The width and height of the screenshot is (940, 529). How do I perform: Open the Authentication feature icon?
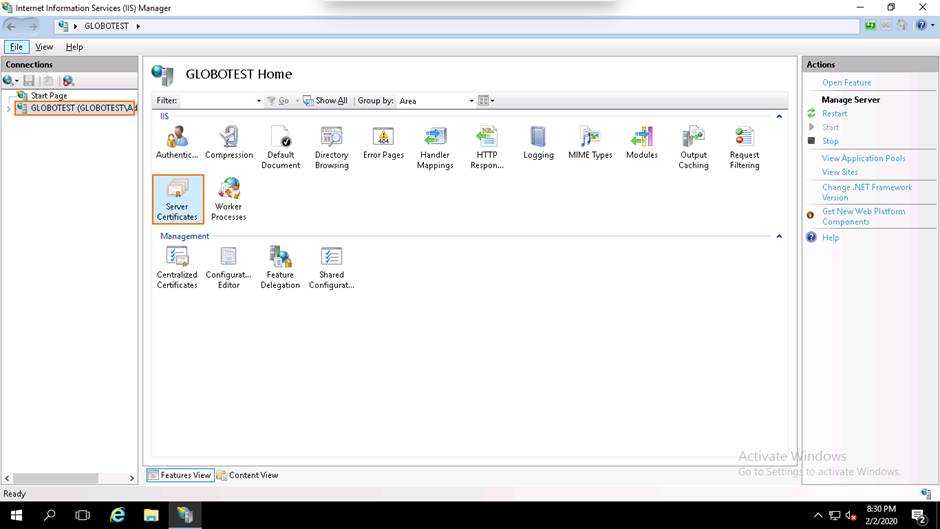[x=177, y=143]
